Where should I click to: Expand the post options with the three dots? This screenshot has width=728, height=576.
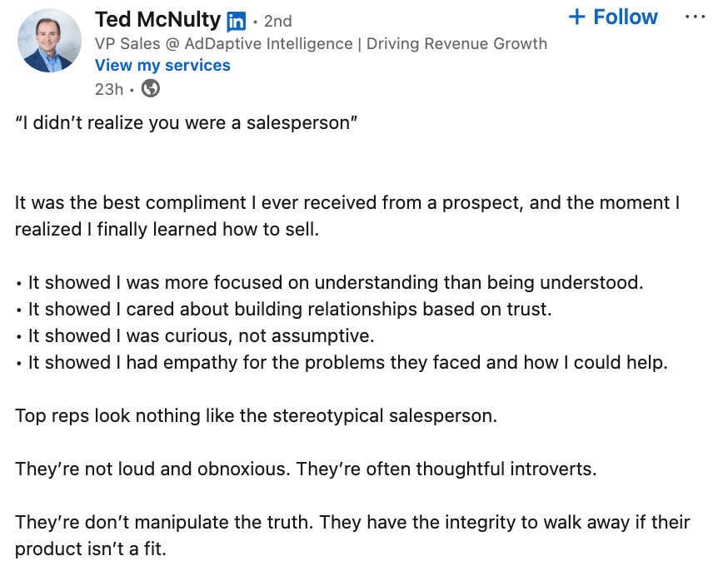[695, 15]
